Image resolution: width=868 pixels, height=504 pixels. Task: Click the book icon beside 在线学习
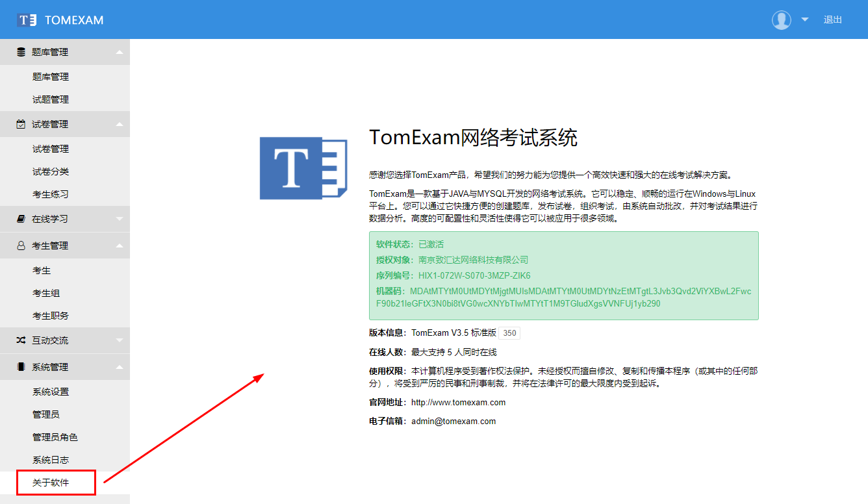[x=21, y=219]
